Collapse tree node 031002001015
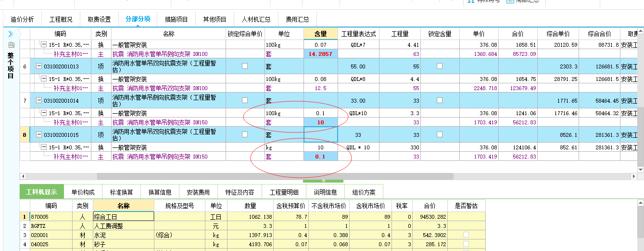The image size is (644, 251). (39, 135)
